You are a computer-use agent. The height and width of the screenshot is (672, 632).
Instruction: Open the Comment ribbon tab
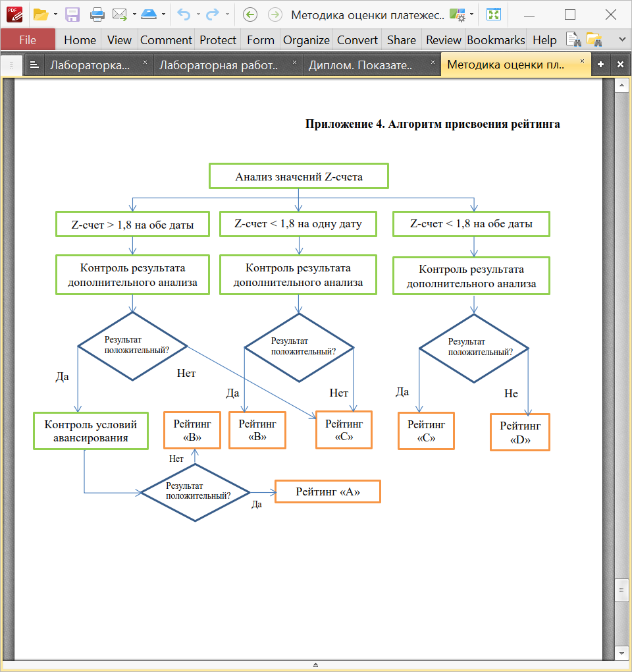(x=166, y=40)
